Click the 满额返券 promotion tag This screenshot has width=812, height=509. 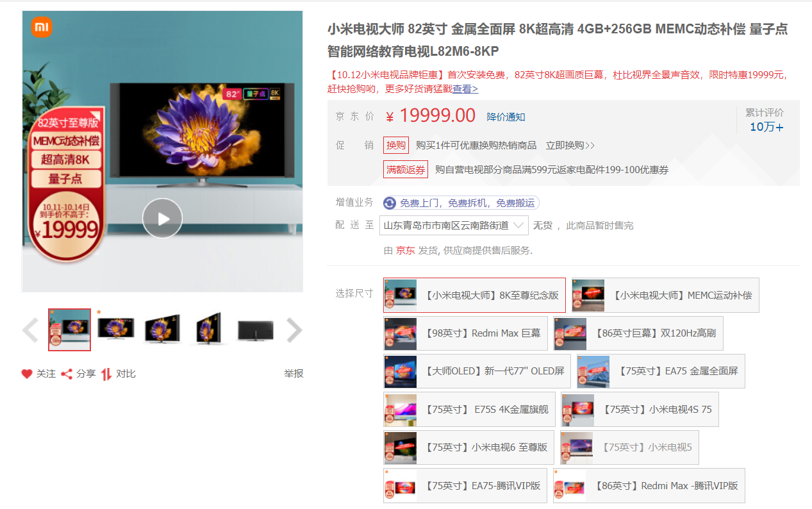[406, 170]
